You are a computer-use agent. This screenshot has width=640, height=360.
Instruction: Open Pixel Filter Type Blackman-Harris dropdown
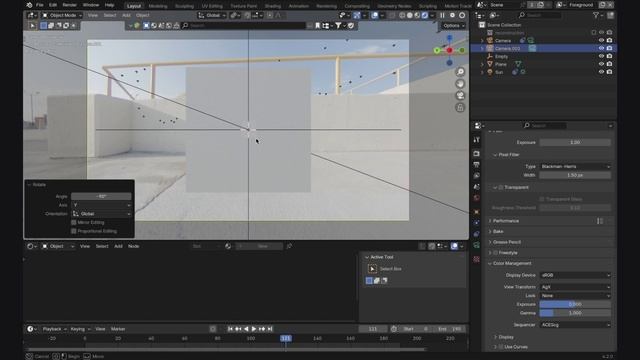click(x=575, y=167)
